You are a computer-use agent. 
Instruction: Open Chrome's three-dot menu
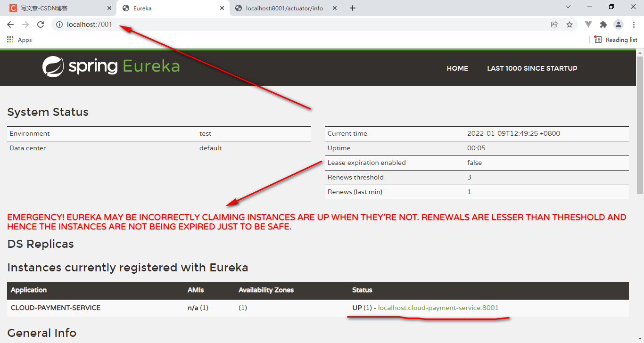633,24
